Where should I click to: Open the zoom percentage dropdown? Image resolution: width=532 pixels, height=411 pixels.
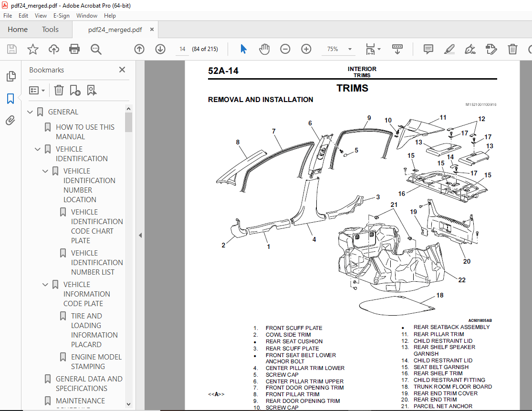pyautogui.click(x=350, y=49)
